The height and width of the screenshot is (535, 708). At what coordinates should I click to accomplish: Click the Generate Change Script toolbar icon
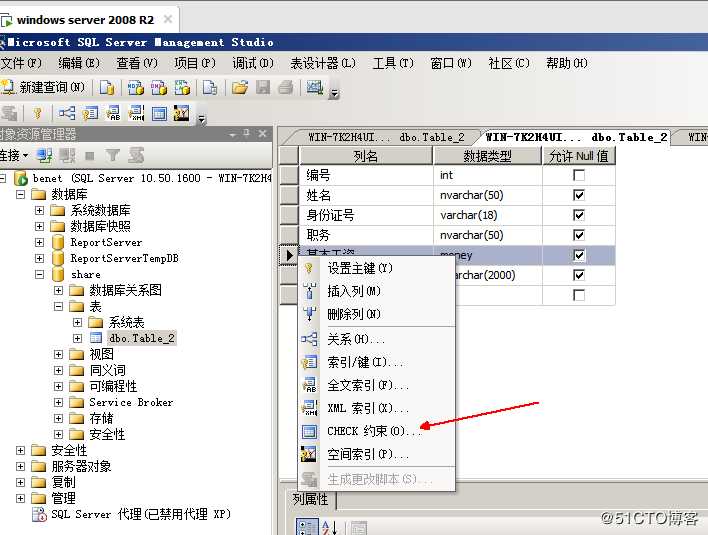pyautogui.click(x=9, y=113)
